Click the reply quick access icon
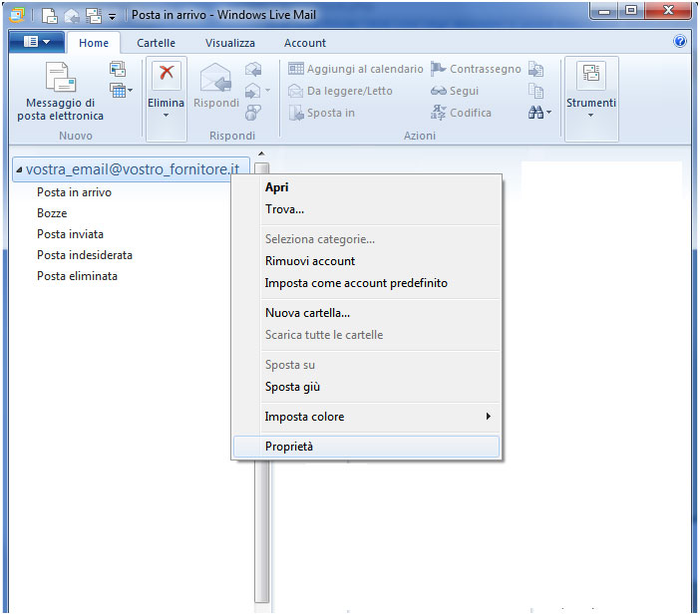This screenshot has height=615, width=700. point(72,16)
